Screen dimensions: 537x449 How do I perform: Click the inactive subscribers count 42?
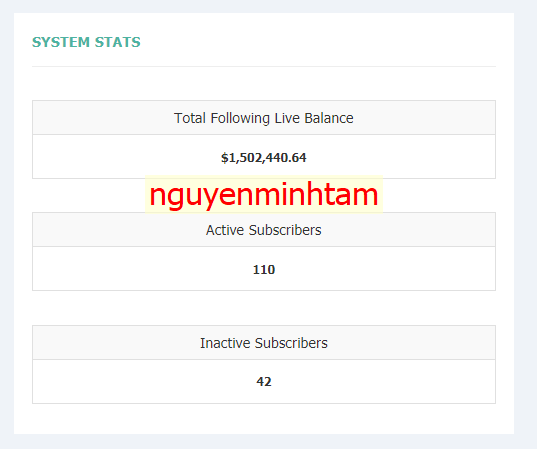coord(264,382)
